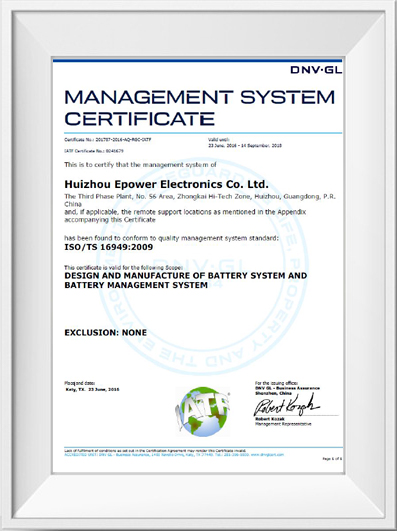Screen dimensions: 398x531
Task: Click the Certificate No. line
Action: click(x=108, y=140)
